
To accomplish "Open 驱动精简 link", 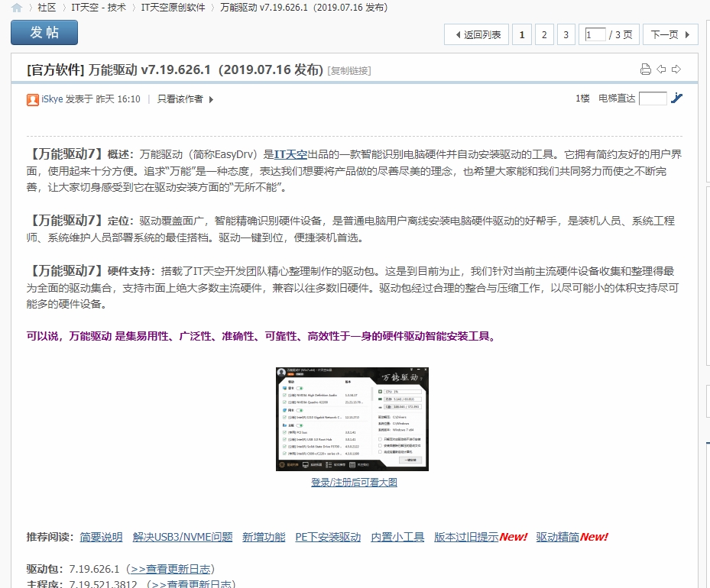I will (x=558, y=537).
